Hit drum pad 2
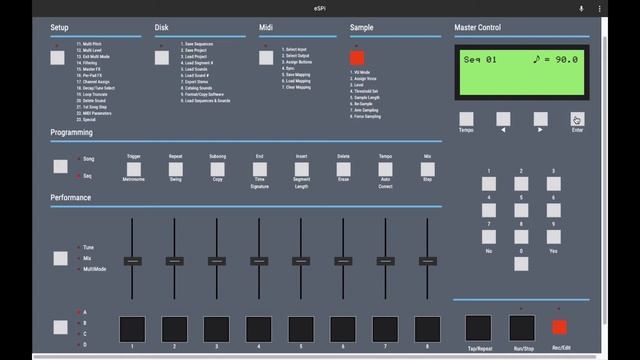Image resolution: width=640 pixels, height=360 pixels. point(174,329)
